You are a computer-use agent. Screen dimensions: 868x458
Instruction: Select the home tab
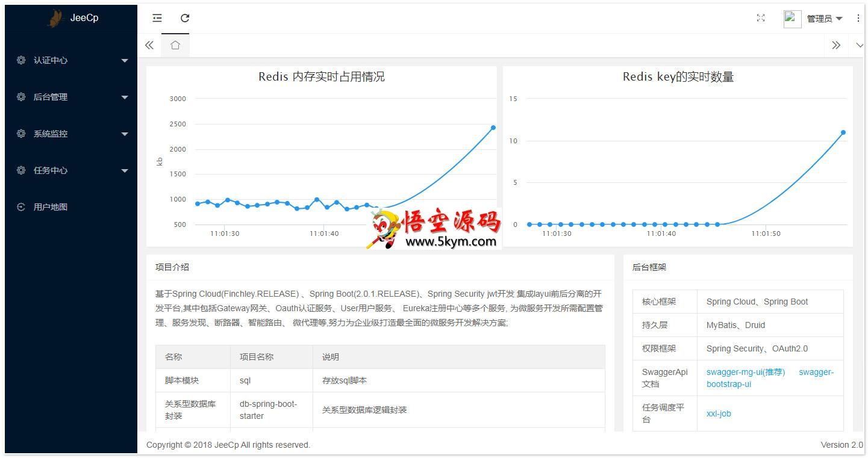175,45
